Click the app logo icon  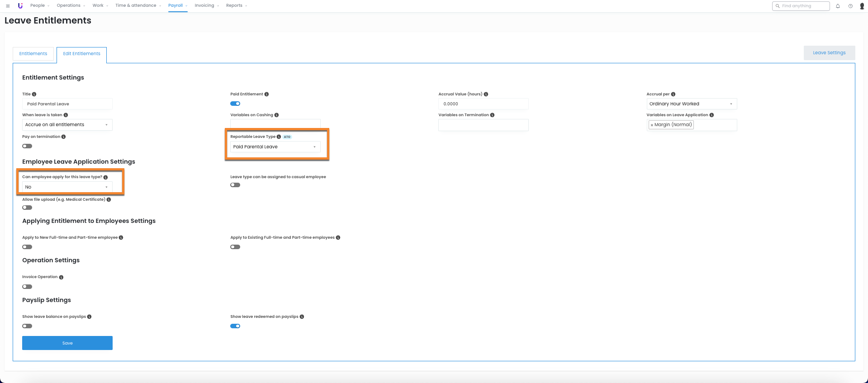(x=20, y=6)
